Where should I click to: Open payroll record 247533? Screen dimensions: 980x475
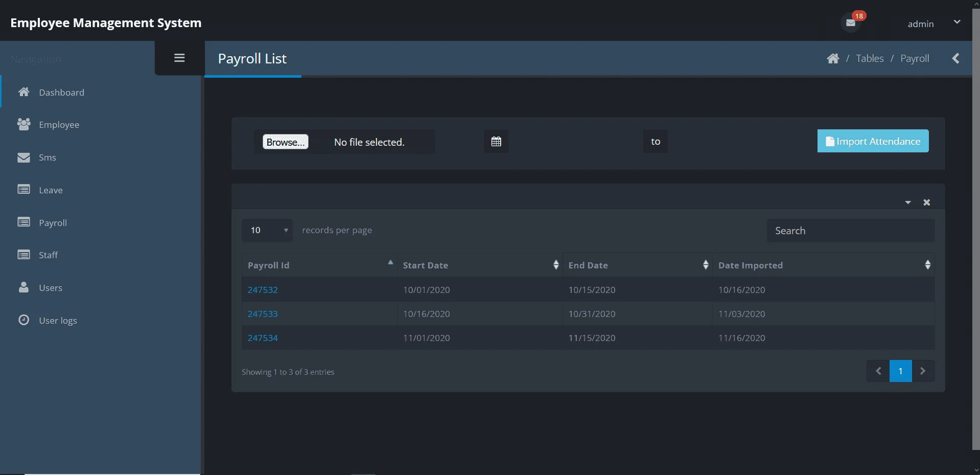[x=263, y=314]
